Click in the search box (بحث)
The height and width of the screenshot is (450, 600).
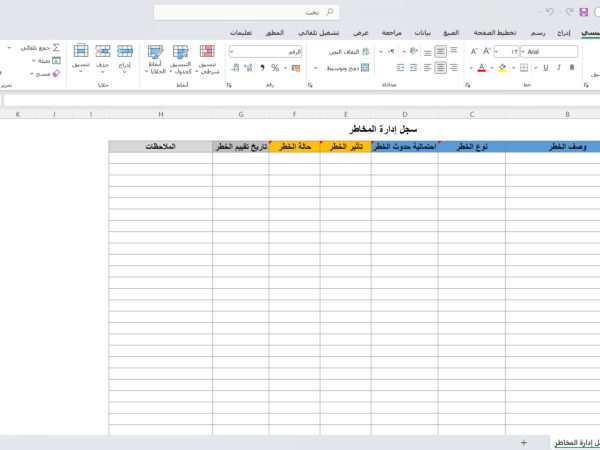click(x=250, y=12)
